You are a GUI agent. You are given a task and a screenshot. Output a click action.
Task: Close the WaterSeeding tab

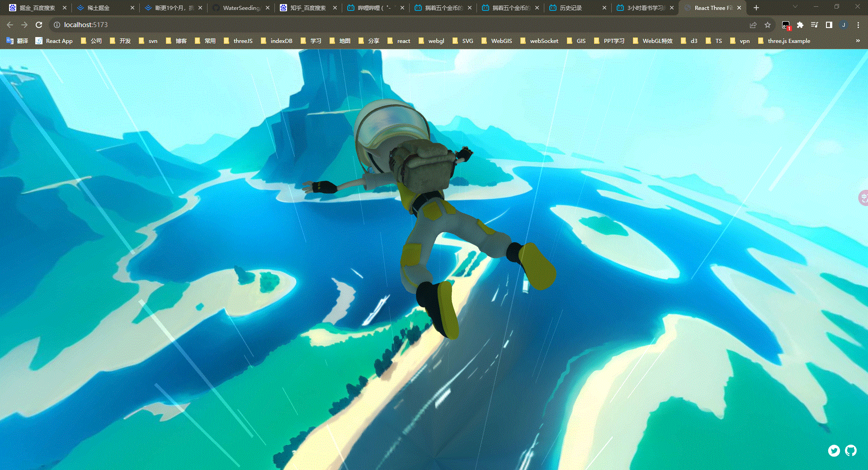point(268,8)
